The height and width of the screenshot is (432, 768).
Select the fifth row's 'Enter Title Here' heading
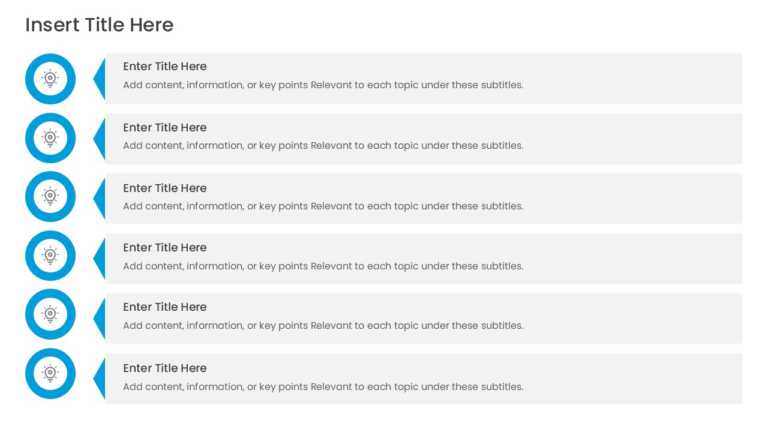pos(165,307)
